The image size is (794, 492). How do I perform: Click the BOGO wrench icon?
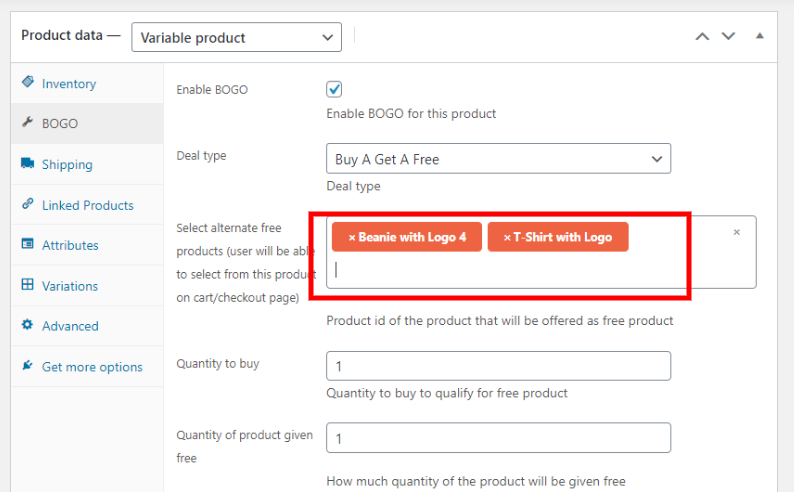(x=27, y=124)
